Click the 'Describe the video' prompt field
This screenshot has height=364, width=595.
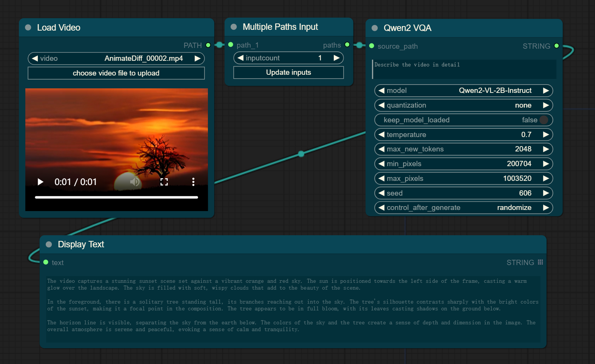pos(464,69)
